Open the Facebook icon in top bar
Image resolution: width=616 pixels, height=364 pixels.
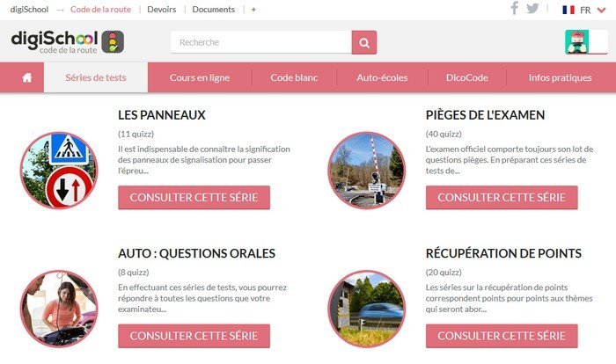(x=514, y=8)
